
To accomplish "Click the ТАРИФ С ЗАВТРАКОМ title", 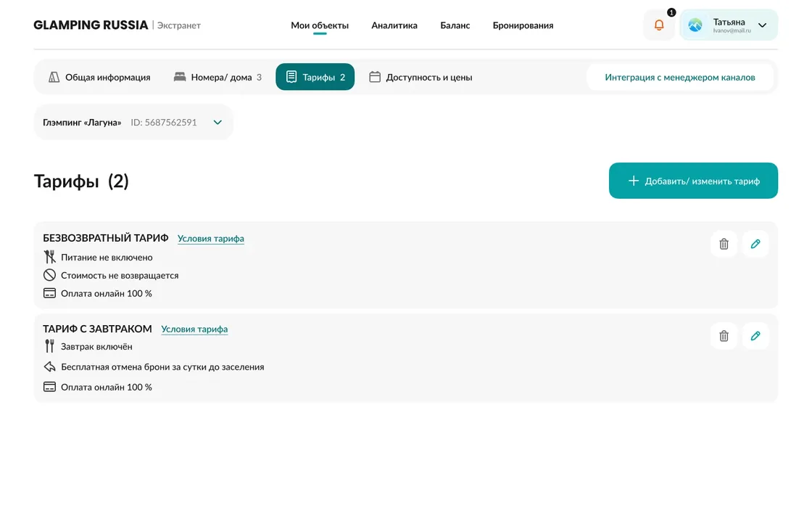I will (x=97, y=329).
